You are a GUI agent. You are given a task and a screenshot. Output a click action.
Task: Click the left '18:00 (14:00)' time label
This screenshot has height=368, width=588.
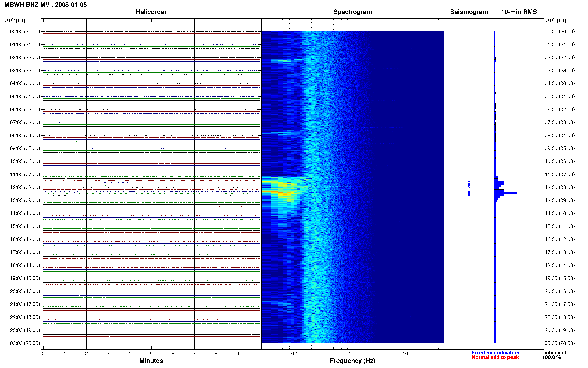(x=25, y=265)
